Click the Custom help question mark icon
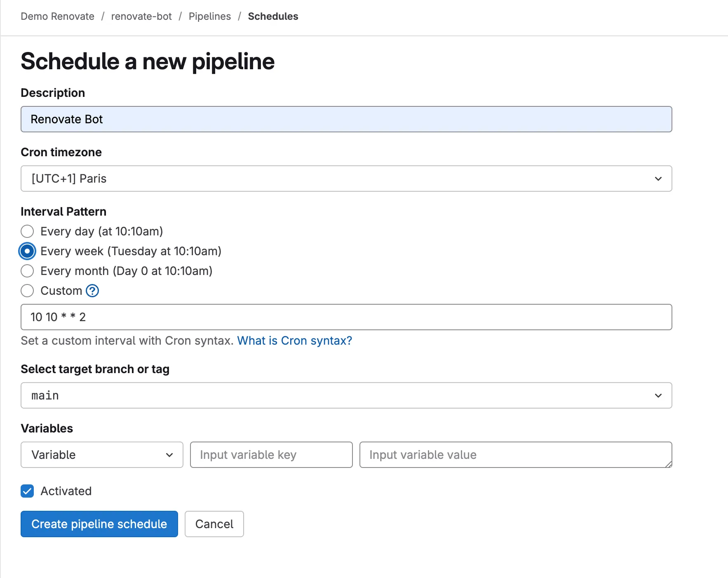The width and height of the screenshot is (728, 578). [x=92, y=291]
